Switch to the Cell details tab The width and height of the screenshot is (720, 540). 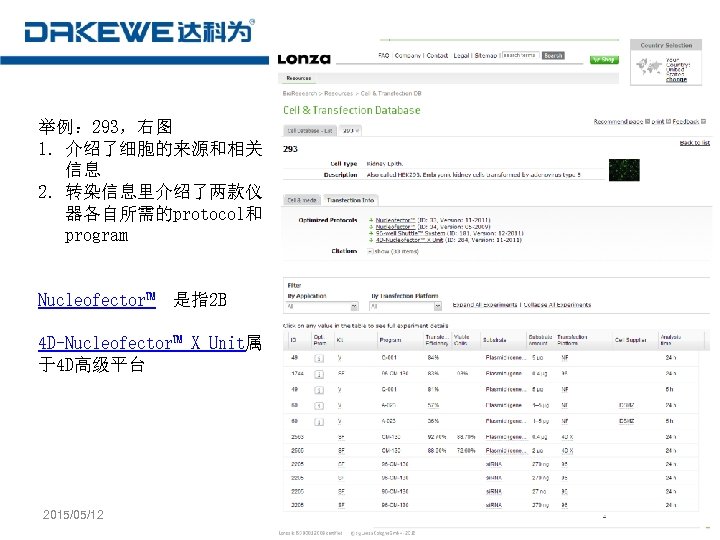pyautogui.click(x=302, y=200)
